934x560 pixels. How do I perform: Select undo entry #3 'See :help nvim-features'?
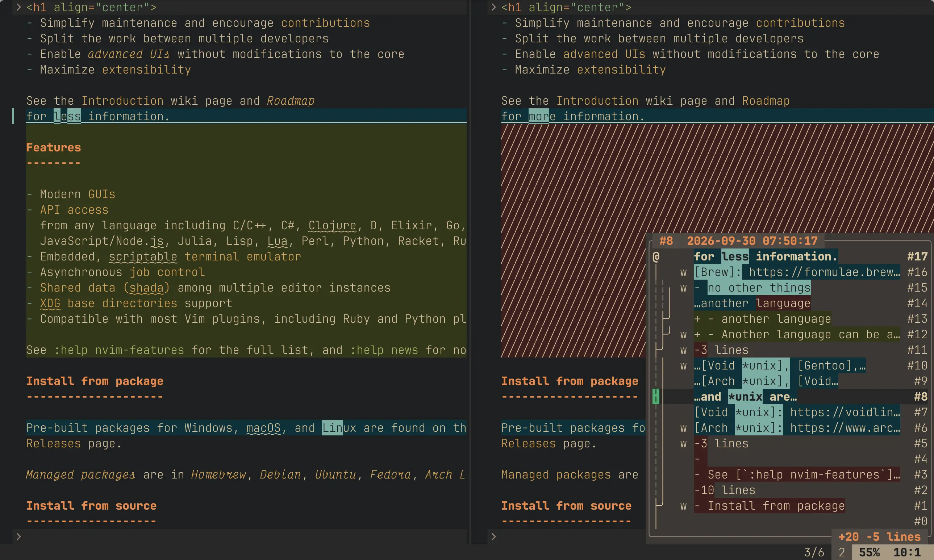(789, 475)
